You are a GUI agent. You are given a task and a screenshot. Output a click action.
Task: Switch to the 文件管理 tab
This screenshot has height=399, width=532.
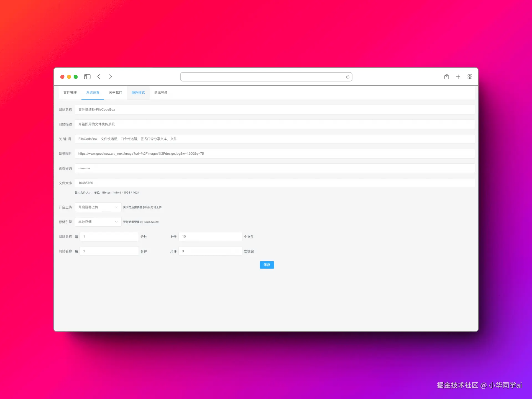click(x=70, y=93)
